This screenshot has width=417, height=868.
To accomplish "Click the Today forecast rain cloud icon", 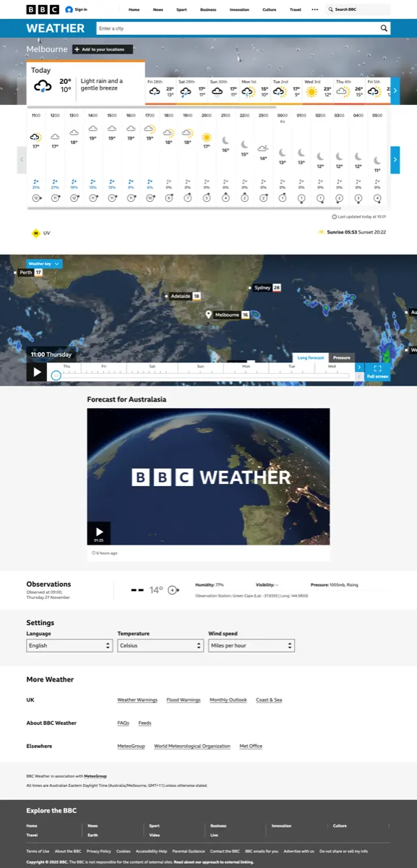I will point(43,86).
